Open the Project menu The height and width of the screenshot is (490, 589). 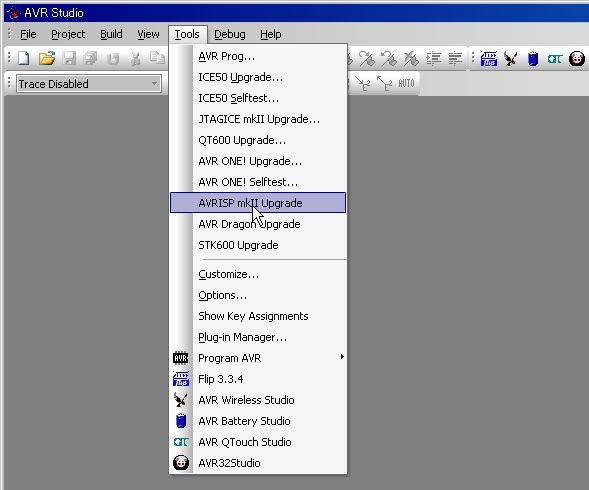coord(68,34)
